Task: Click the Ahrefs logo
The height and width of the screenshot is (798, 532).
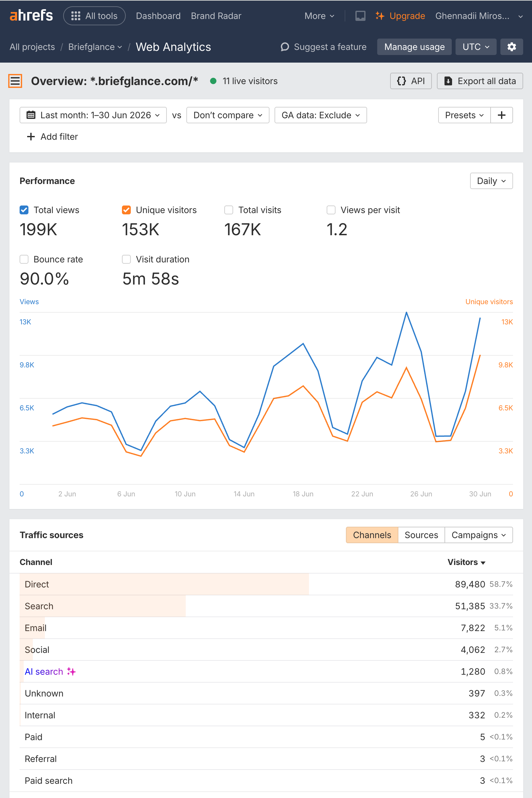Action: tap(31, 15)
